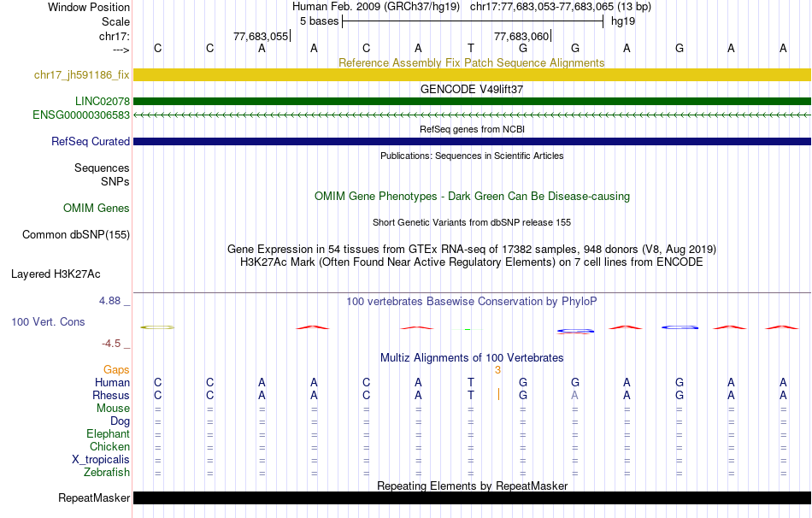Select the 'Mouse' alignment row label
812x518 pixels.
[114, 409]
